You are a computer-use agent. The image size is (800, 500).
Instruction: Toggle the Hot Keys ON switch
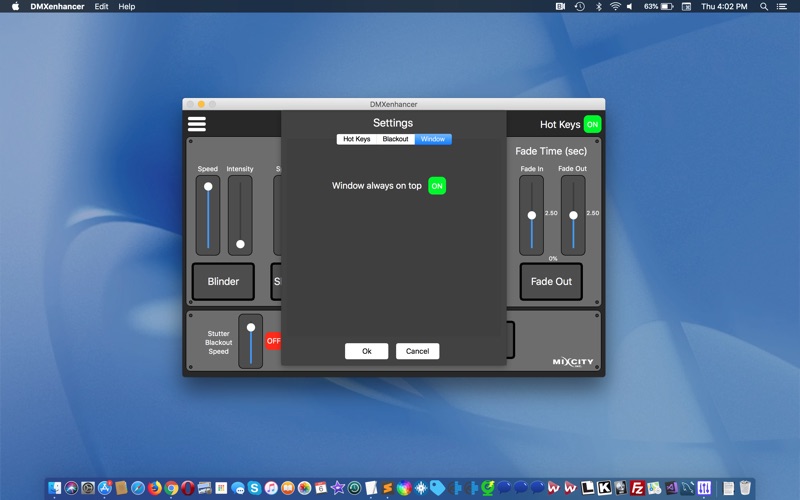(592, 124)
